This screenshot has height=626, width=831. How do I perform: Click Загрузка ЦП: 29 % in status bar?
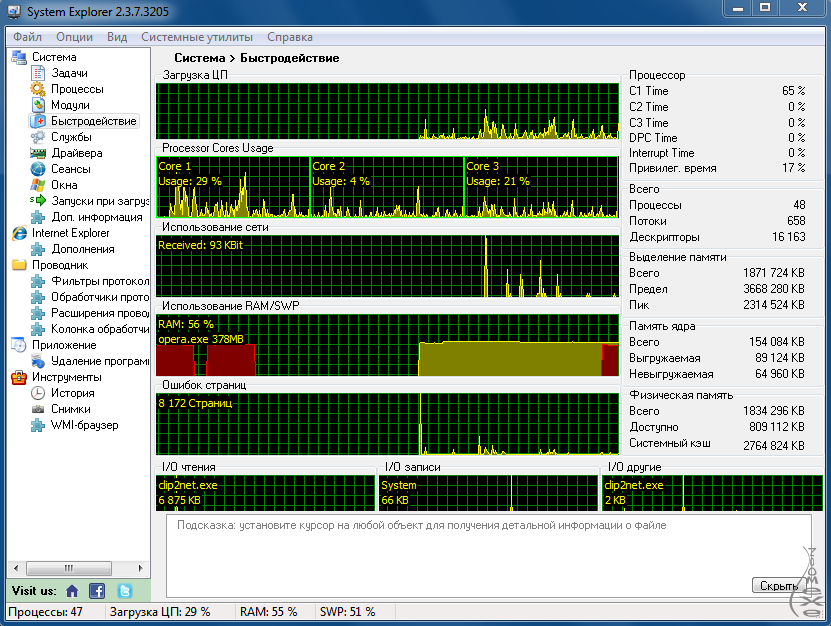[x=160, y=612]
